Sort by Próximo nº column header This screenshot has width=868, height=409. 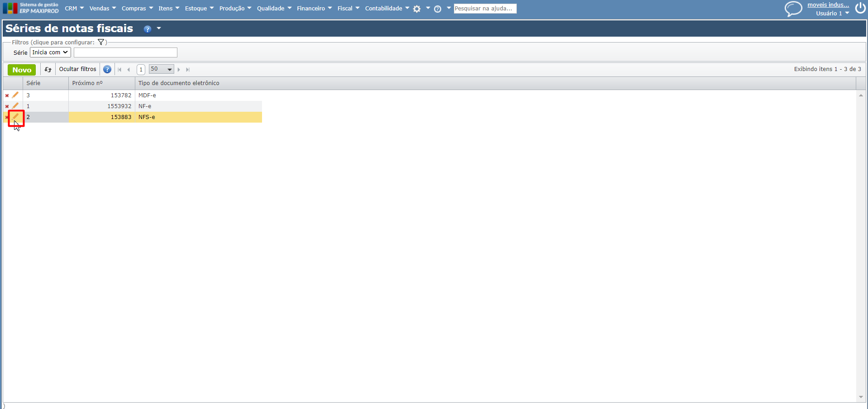pyautogui.click(x=102, y=83)
